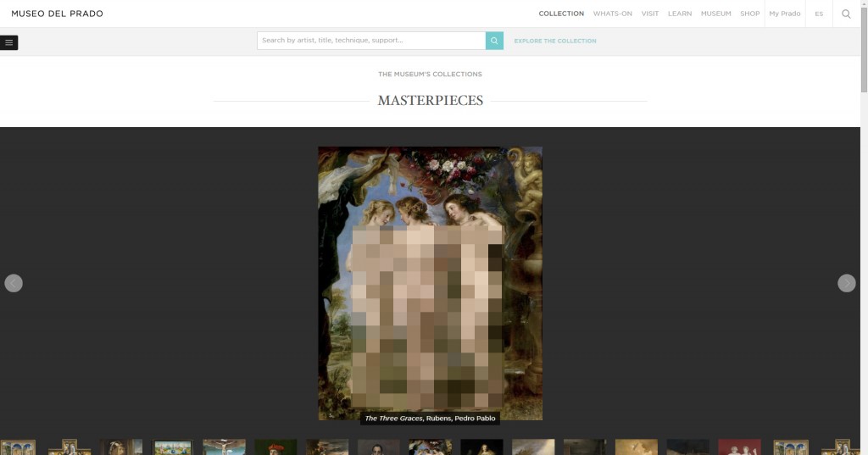Advance to the next masterpiece slide

tap(847, 283)
